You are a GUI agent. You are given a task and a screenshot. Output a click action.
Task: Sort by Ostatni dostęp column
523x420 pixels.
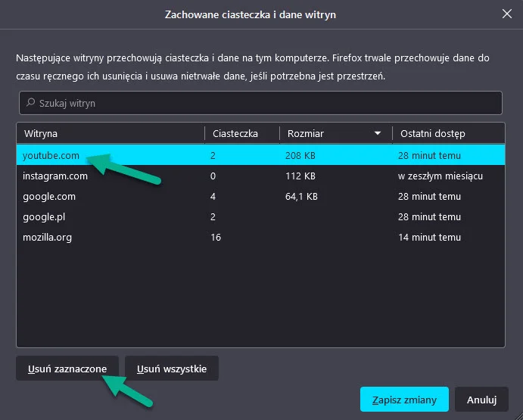pyautogui.click(x=449, y=133)
